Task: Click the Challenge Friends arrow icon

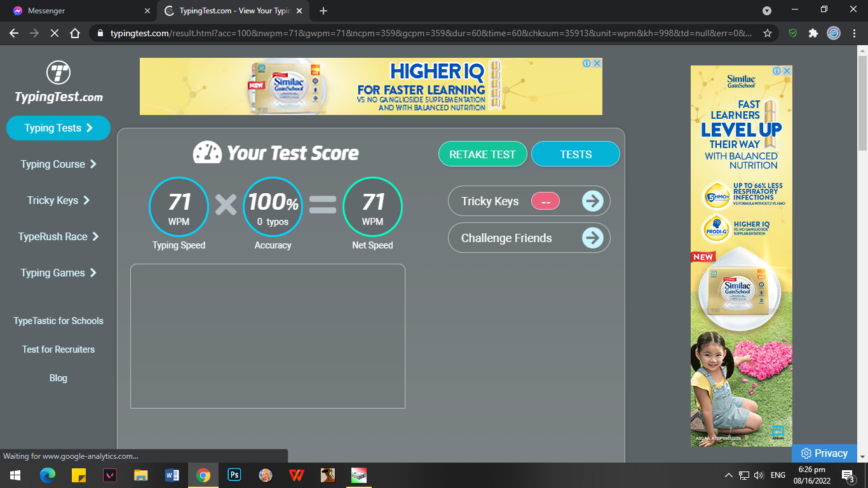Action: 593,238
